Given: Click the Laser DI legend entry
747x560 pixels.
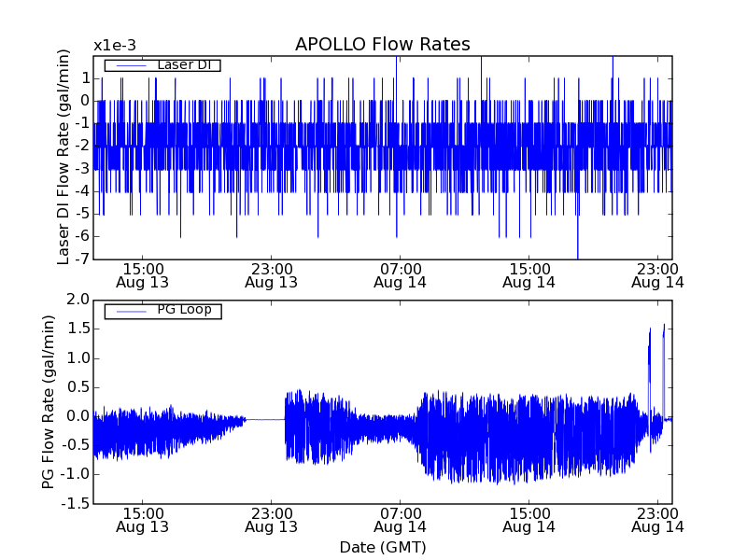Looking at the screenshot, I should (183, 65).
